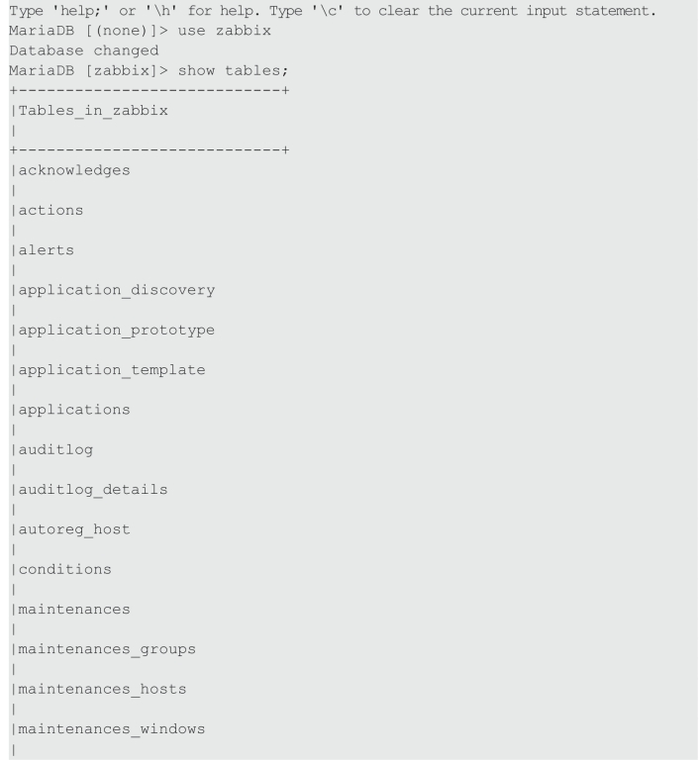Click the help hint line at top
700x764 pixels.
pos(333,11)
